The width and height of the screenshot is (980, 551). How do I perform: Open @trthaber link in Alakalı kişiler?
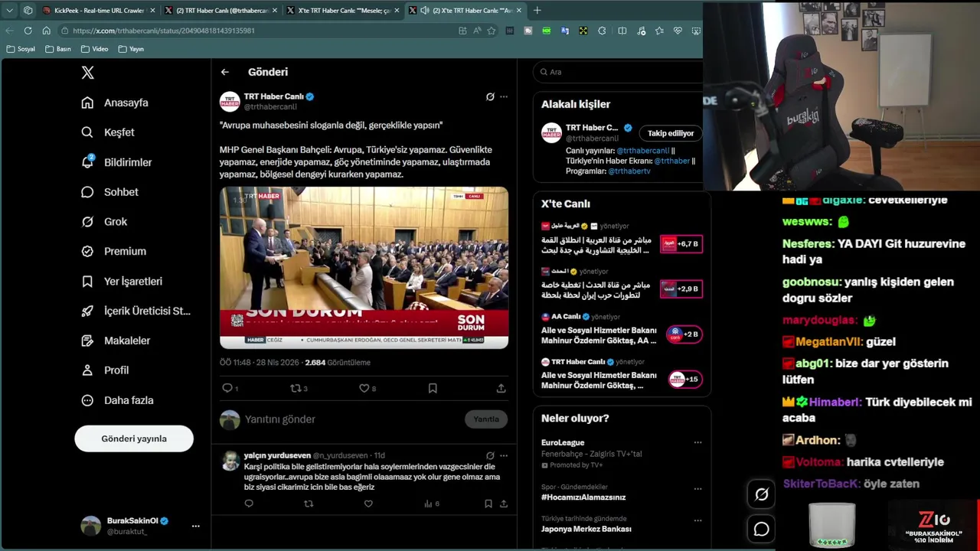pyautogui.click(x=672, y=161)
